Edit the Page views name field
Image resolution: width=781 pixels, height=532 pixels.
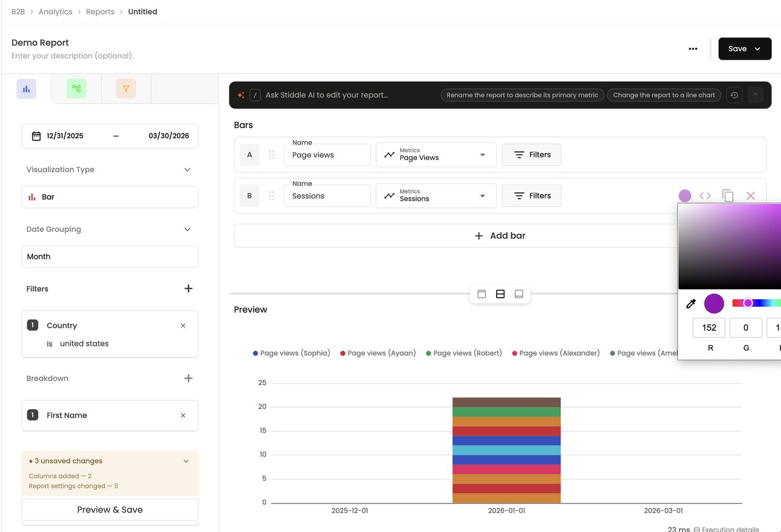(327, 155)
